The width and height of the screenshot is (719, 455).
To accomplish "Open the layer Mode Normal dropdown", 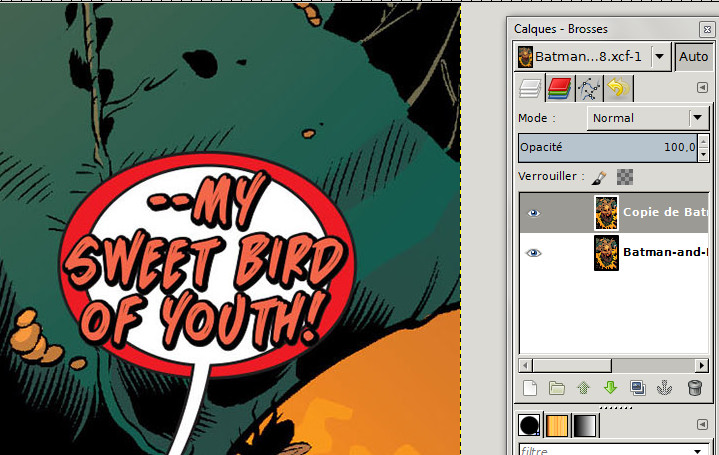I will tap(648, 118).
